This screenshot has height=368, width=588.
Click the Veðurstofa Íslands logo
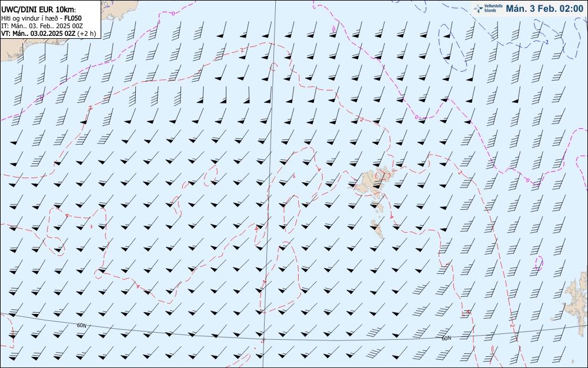[487, 9]
